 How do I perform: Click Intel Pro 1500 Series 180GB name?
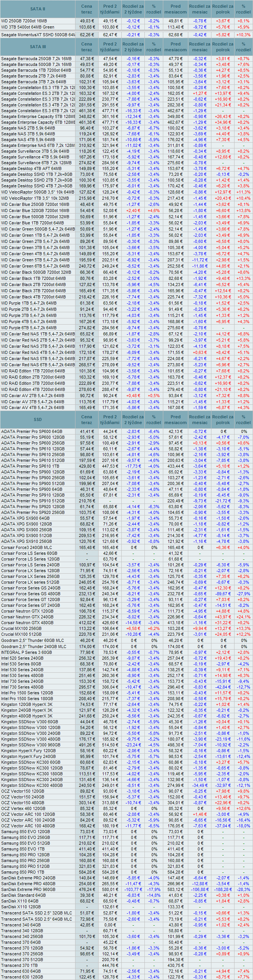tap(27, 699)
